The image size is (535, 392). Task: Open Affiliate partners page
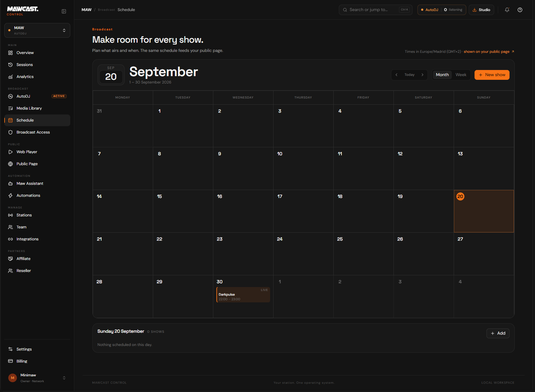point(37,259)
